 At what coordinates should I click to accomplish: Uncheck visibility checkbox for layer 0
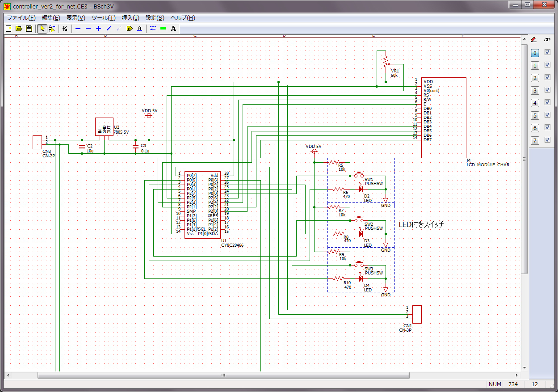click(x=547, y=53)
